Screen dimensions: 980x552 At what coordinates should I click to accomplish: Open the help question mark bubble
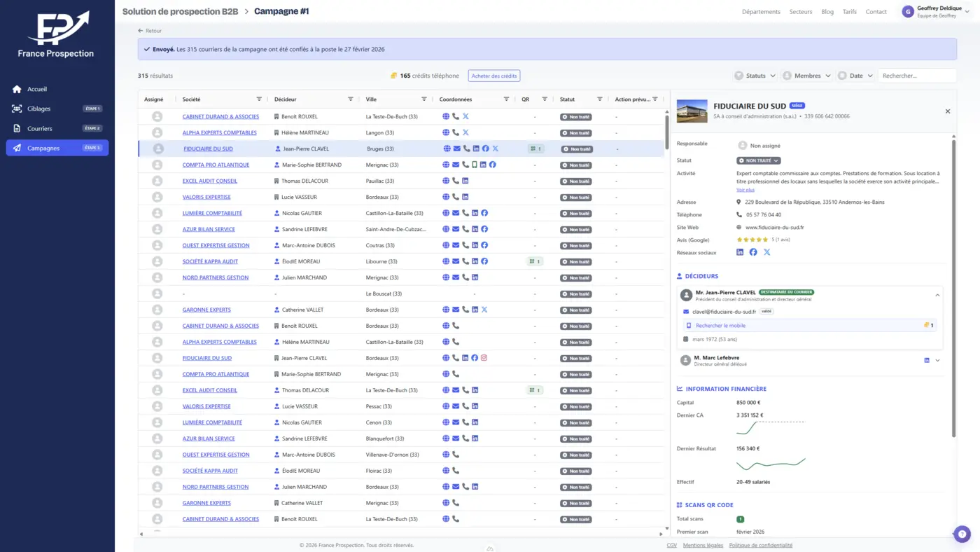pos(962,534)
